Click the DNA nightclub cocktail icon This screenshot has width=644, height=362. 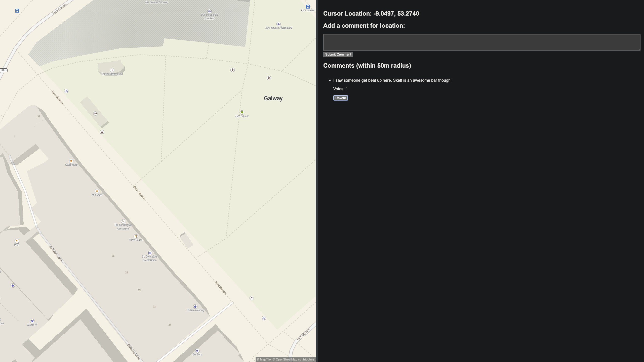17,241
